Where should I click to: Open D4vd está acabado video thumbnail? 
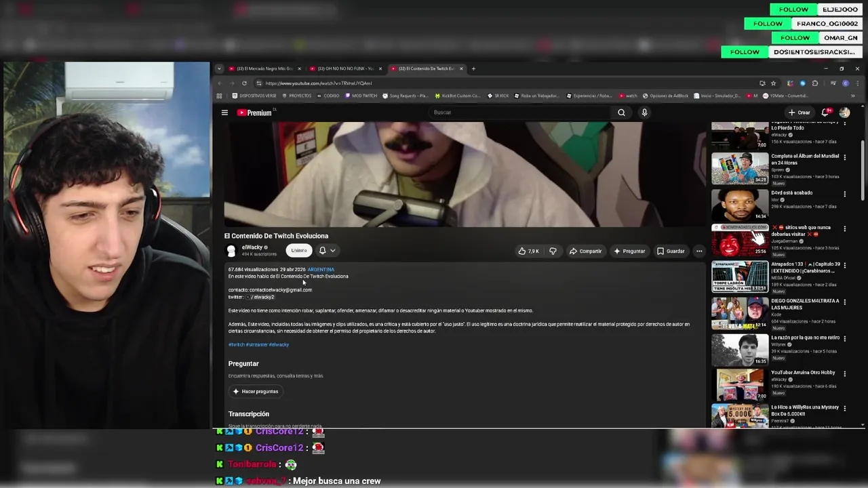[740, 205]
